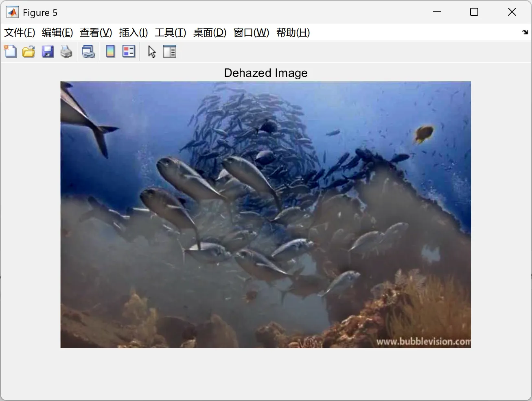The image size is (532, 401).
Task: Minimize the Figure 5 window
Action: [437, 12]
